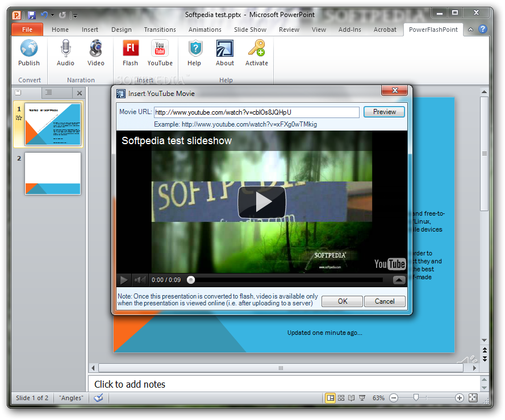Click the spell check status icon
This screenshot has height=420, width=505.
pos(98,398)
